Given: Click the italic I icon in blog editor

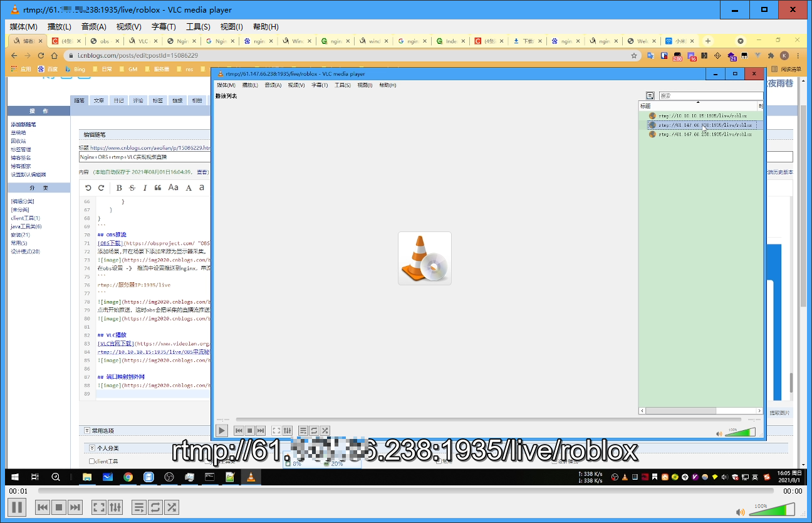Looking at the screenshot, I should point(145,188).
